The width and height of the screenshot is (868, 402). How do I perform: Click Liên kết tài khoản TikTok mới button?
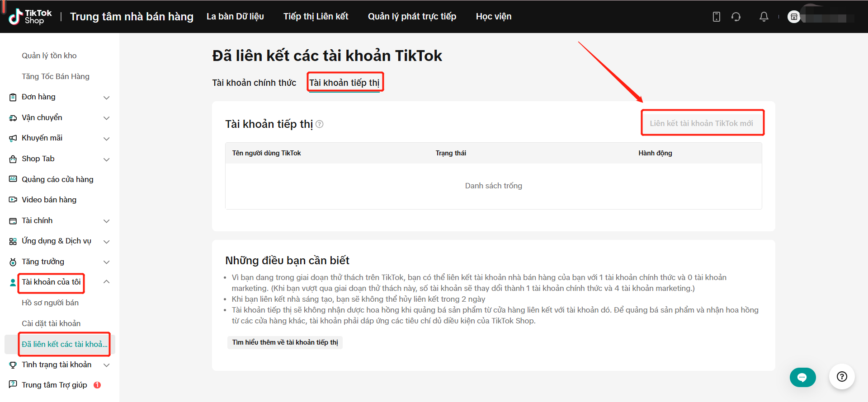[702, 123]
